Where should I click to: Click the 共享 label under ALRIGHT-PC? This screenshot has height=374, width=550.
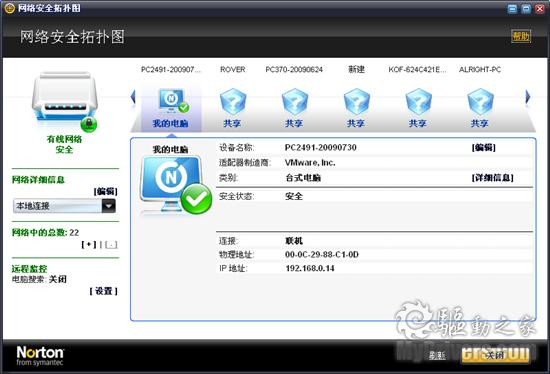(x=479, y=123)
